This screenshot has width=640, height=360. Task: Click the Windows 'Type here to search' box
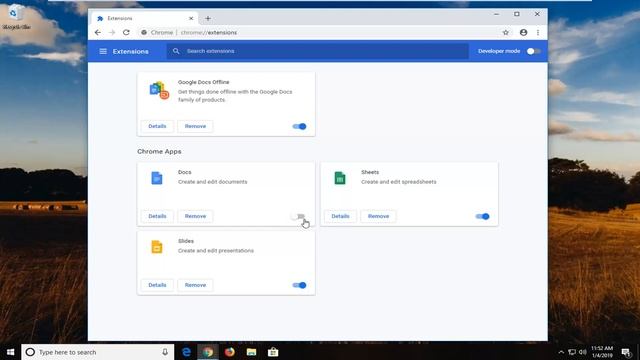pyautogui.click(x=98, y=352)
